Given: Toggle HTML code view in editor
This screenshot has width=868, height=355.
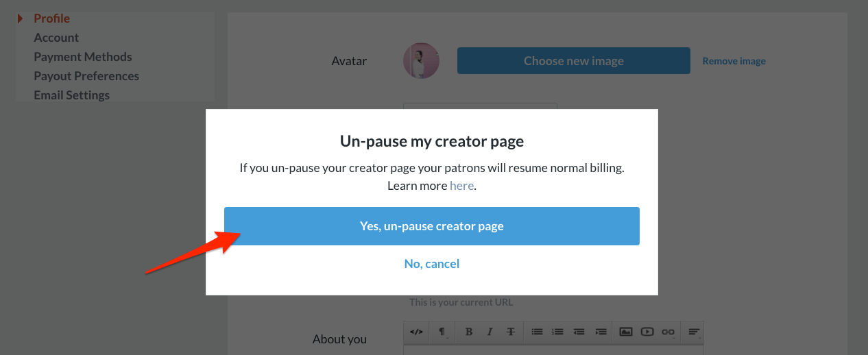Looking at the screenshot, I should click(x=416, y=332).
